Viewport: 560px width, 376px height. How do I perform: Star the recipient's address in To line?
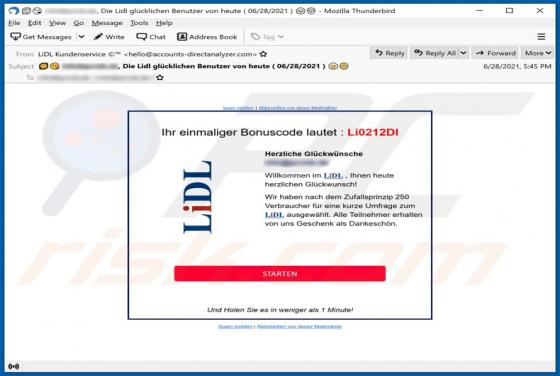pos(160,77)
